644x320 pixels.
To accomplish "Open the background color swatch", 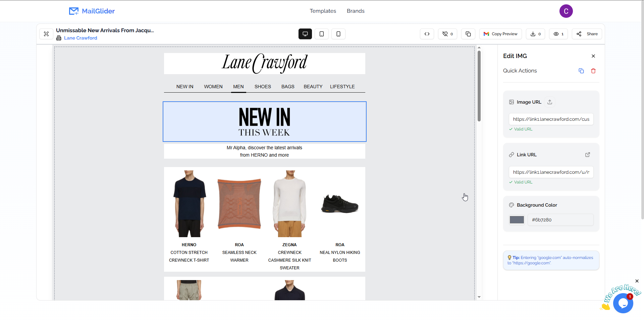I will (x=517, y=220).
